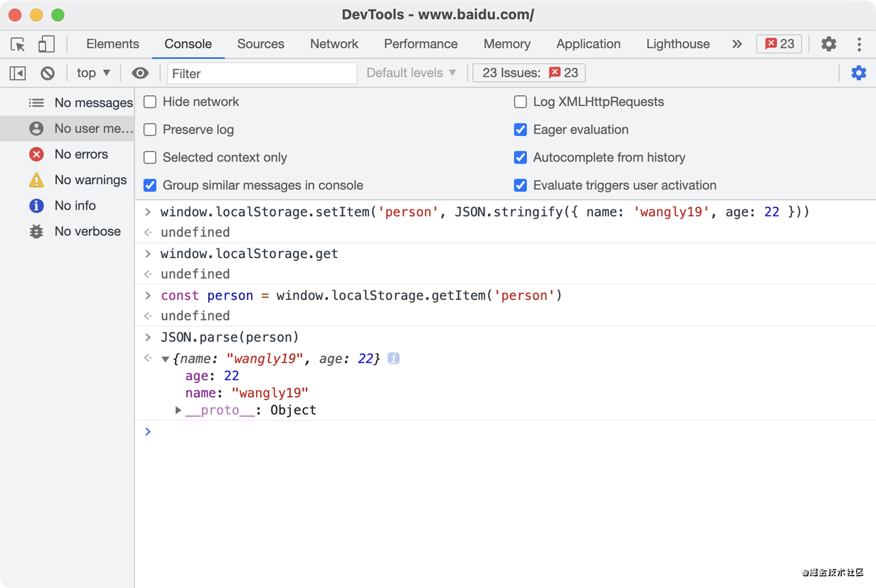Viewport: 876px width, 588px height.
Task: Open the top context dropdown
Action: pyautogui.click(x=93, y=73)
